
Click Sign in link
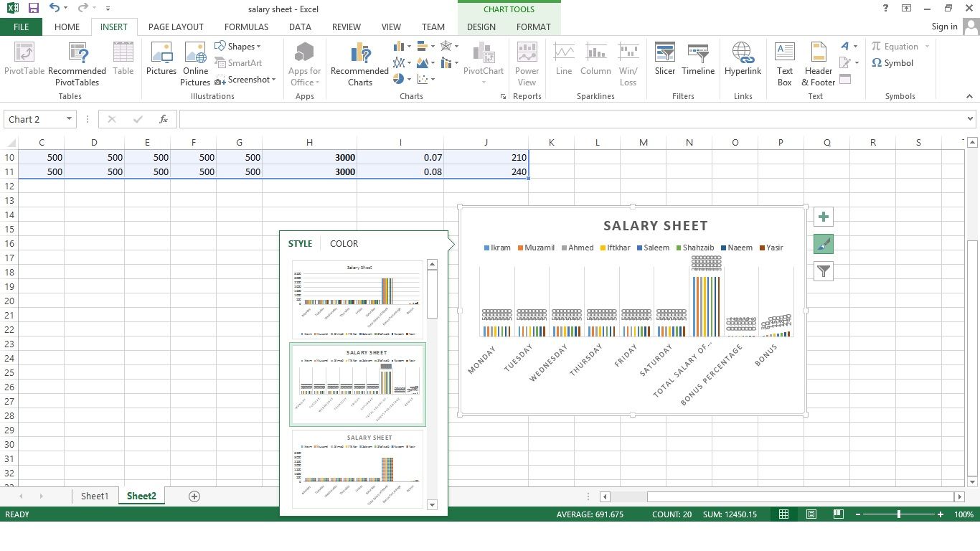tap(944, 27)
